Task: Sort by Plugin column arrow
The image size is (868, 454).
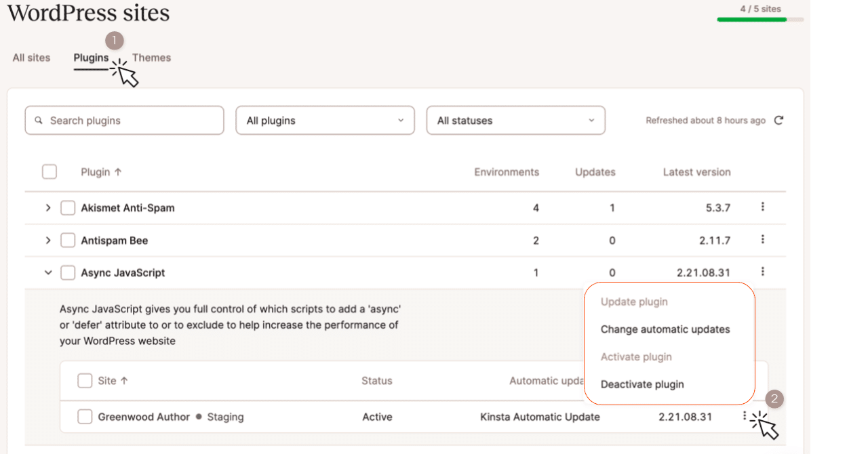Action: pos(118,172)
